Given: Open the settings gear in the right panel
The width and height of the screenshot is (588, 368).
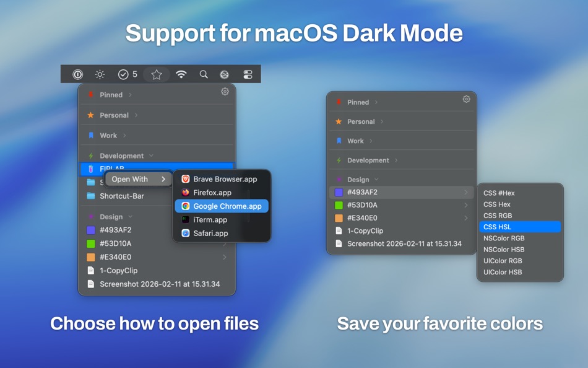Looking at the screenshot, I should pyautogui.click(x=466, y=99).
